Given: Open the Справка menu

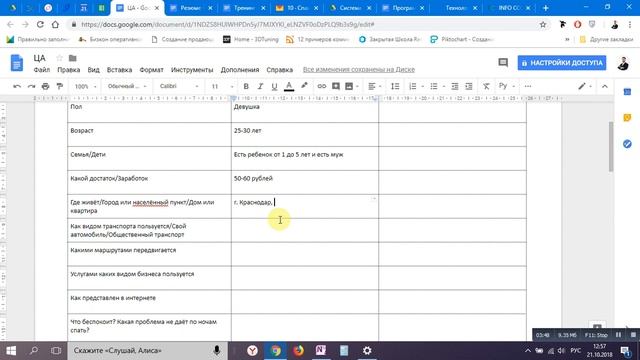Looking at the screenshot, I should pos(280,70).
